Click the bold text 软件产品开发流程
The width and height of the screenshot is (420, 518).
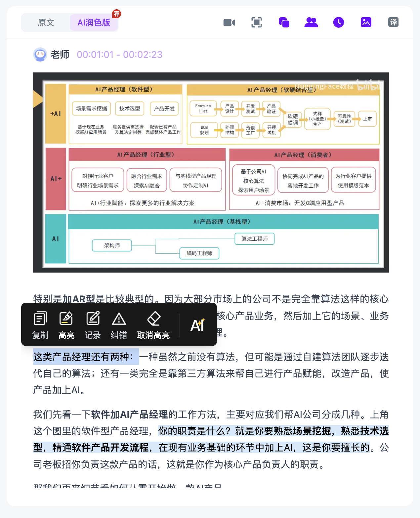tap(110, 448)
